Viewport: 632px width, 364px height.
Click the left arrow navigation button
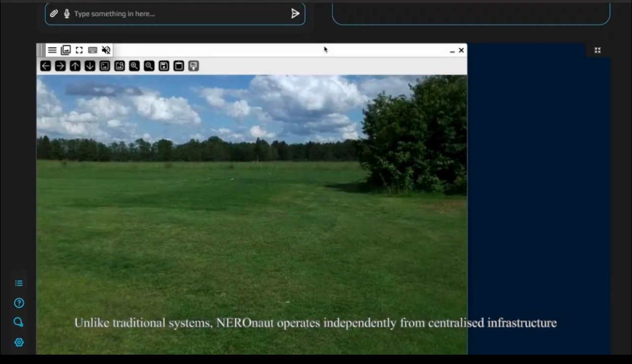point(45,66)
